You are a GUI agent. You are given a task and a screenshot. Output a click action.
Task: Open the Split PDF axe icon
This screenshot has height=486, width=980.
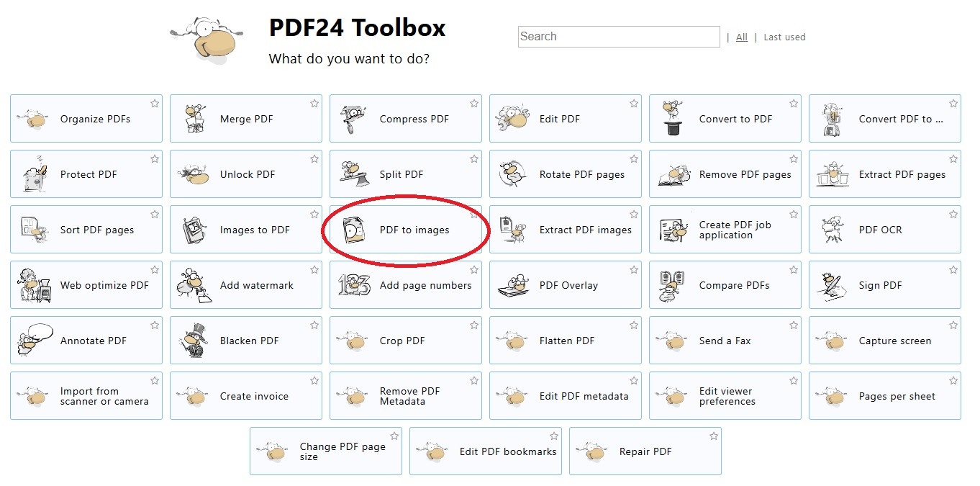pyautogui.click(x=353, y=174)
